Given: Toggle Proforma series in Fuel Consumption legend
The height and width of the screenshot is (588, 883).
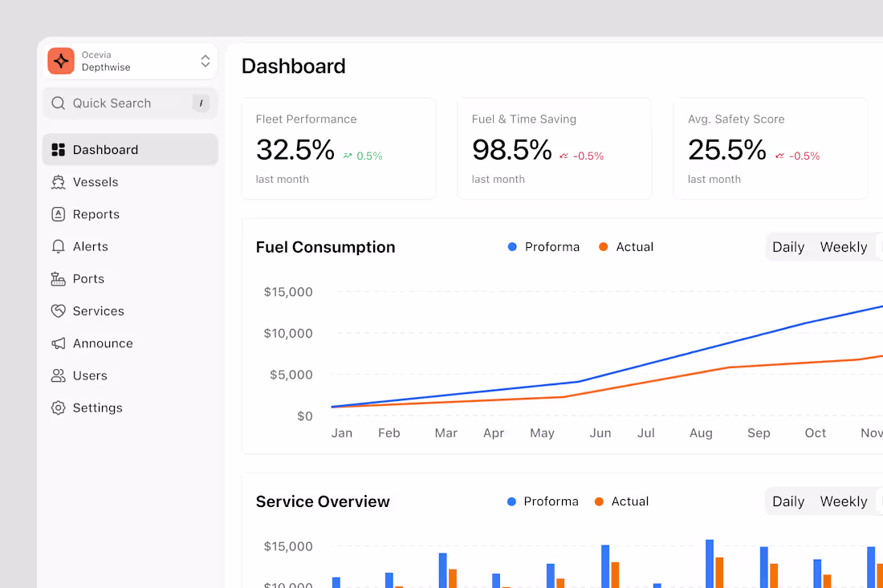Looking at the screenshot, I should (543, 247).
